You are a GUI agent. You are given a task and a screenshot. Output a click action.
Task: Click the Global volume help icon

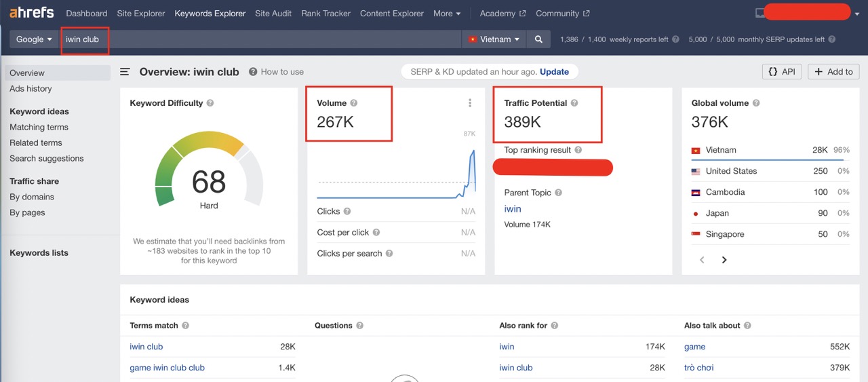point(756,103)
